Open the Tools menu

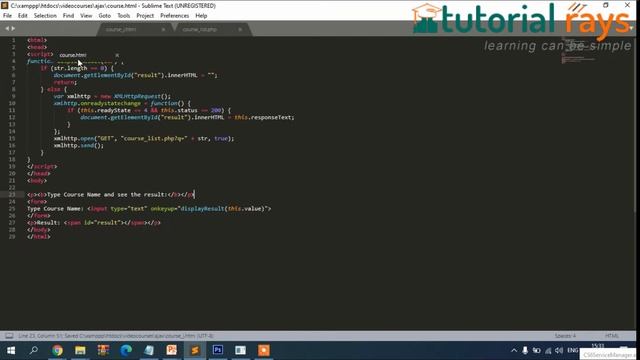coord(124,16)
